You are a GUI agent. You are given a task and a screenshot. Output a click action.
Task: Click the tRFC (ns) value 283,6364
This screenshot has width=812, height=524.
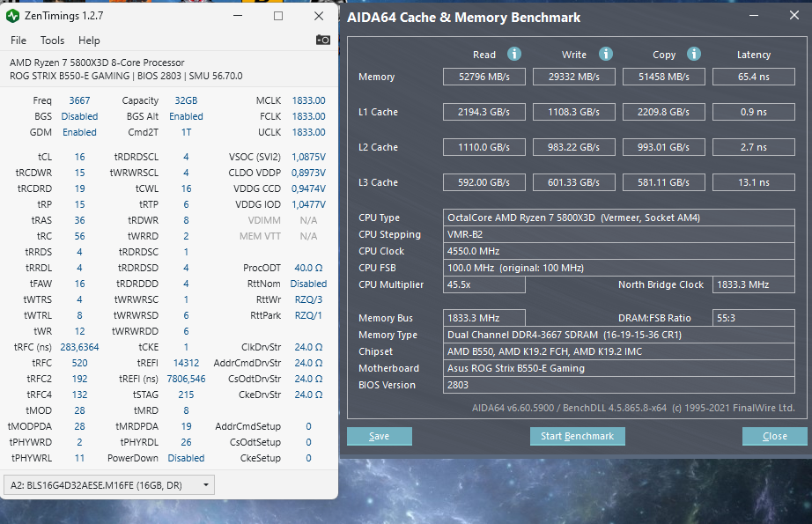79,347
